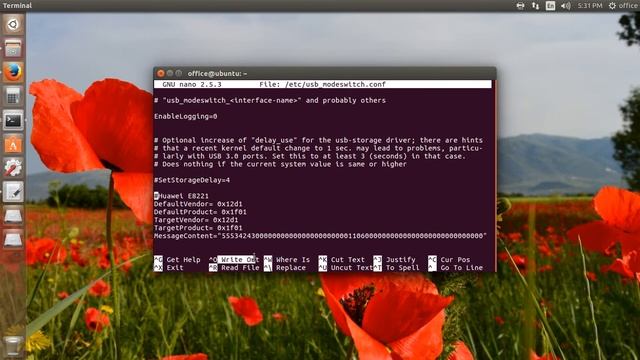640x360 pixels.
Task: Click the comment line starting 'that a recent kernel'
Action: point(318,148)
